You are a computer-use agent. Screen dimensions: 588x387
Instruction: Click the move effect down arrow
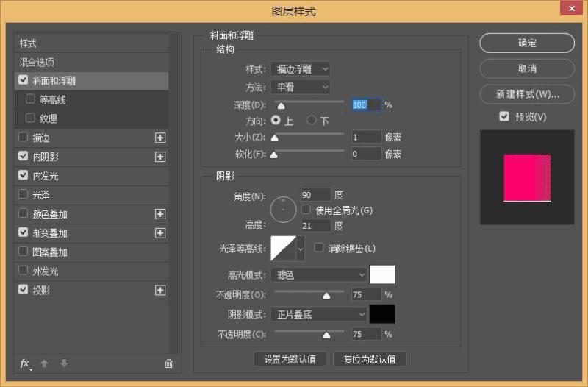click(x=64, y=363)
